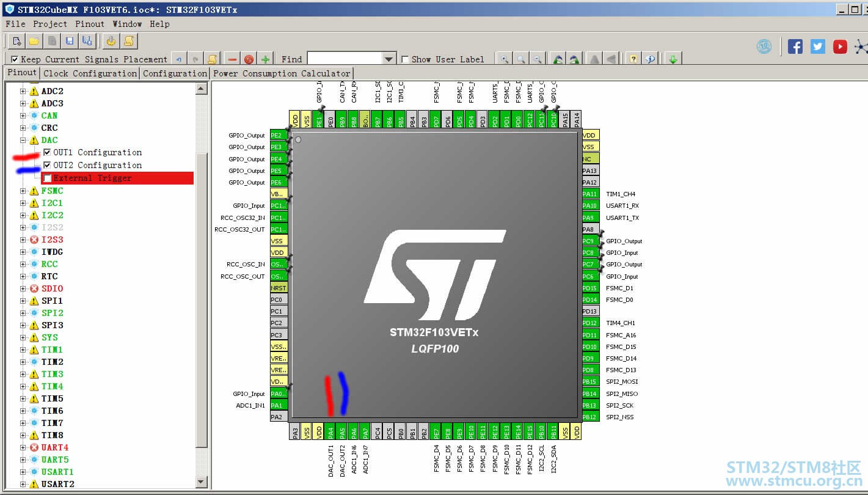Open the Power Consumption Calculator tab
The width and height of the screenshot is (868, 495).
(282, 73)
